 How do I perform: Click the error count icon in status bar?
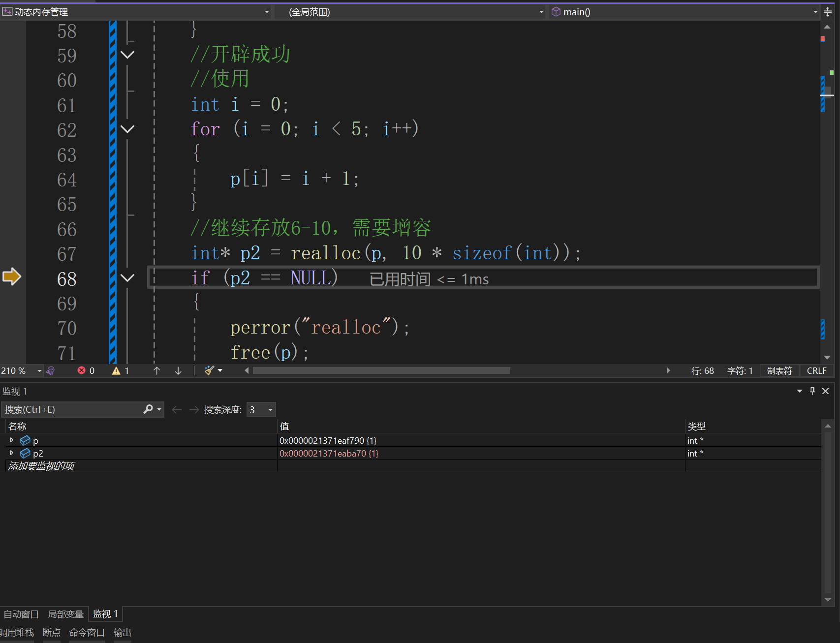click(x=82, y=370)
